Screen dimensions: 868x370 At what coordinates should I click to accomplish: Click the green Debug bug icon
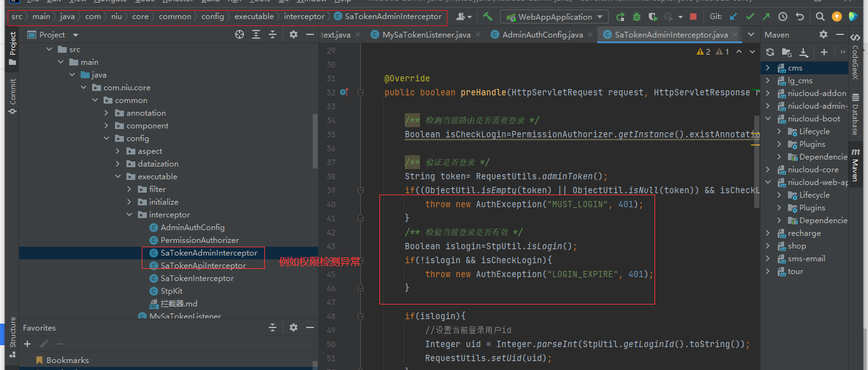pos(636,17)
